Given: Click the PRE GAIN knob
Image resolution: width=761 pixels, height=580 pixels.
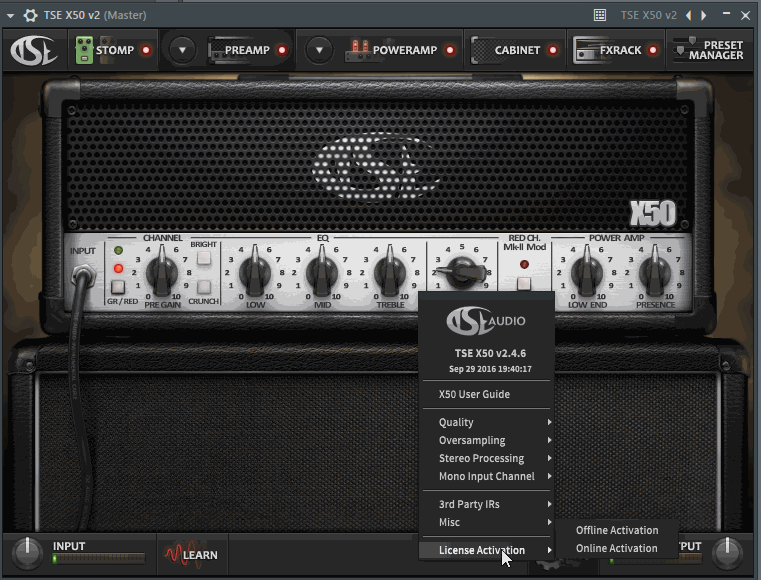Looking at the screenshot, I should 162,273.
